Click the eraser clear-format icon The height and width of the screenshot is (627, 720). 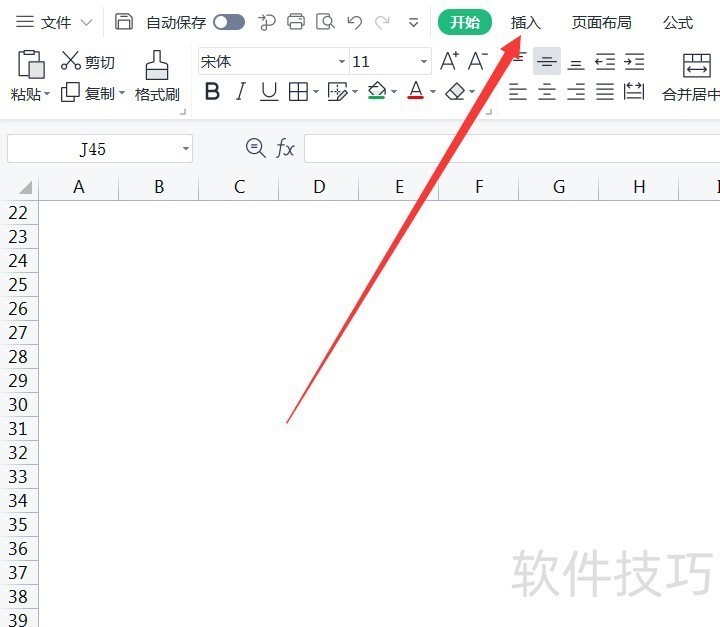point(455,92)
